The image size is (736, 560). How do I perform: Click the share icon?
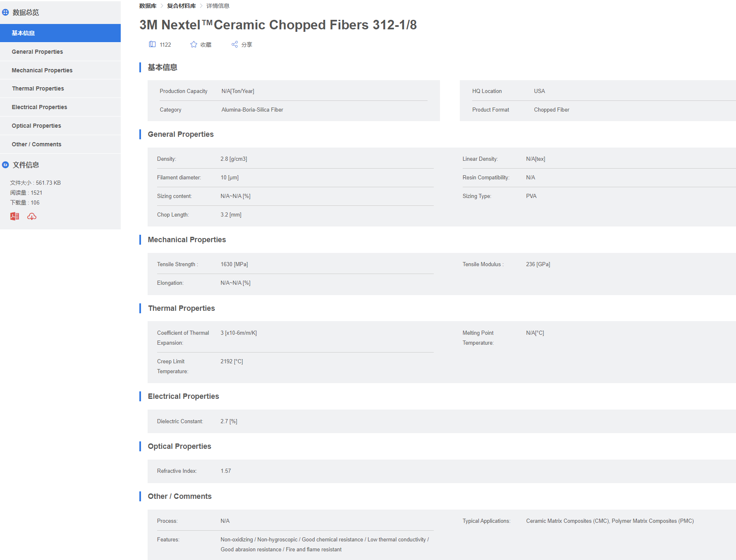[234, 44]
